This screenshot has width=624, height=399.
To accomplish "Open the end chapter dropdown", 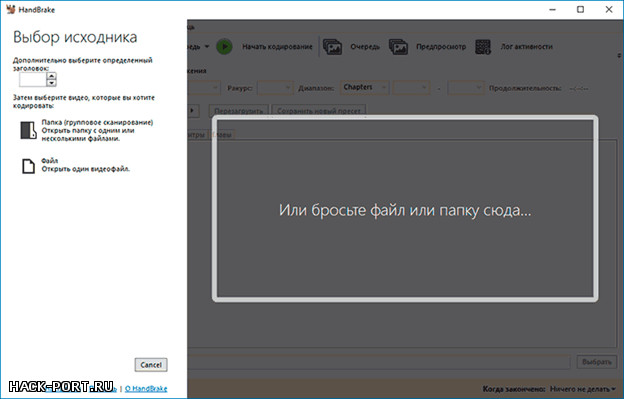I will 466,88.
